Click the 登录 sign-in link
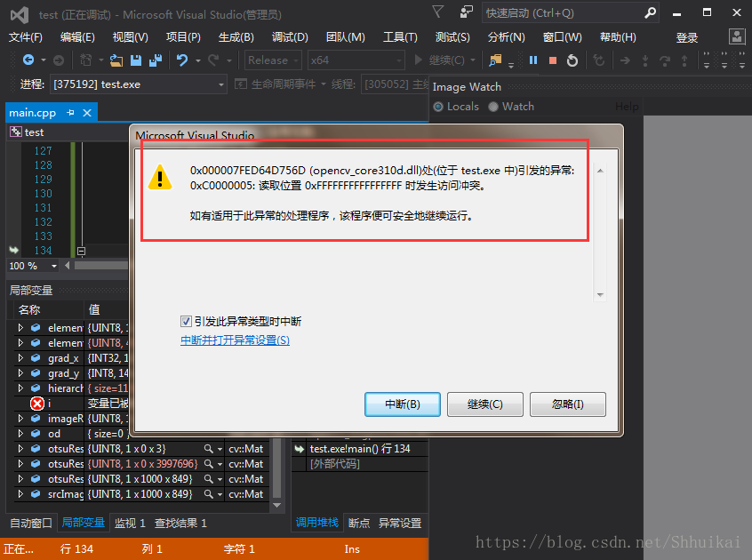Image resolution: width=752 pixels, height=560 pixels. click(687, 38)
